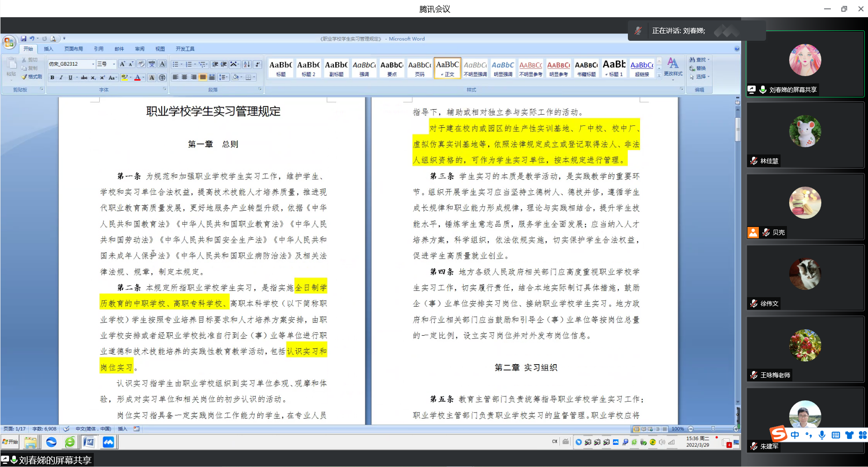Toggle Center paragraph alignment
Viewport: 868px width, 467px height.
click(x=184, y=77)
